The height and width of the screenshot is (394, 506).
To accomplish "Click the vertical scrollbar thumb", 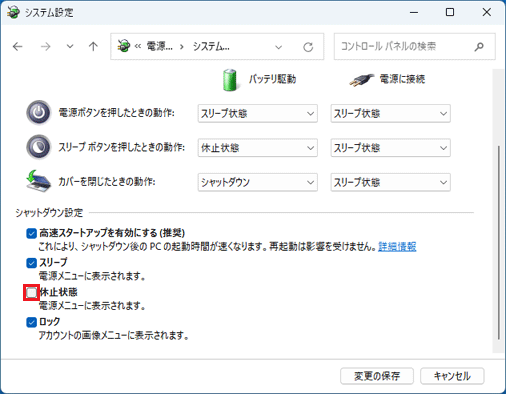I will [x=499, y=242].
